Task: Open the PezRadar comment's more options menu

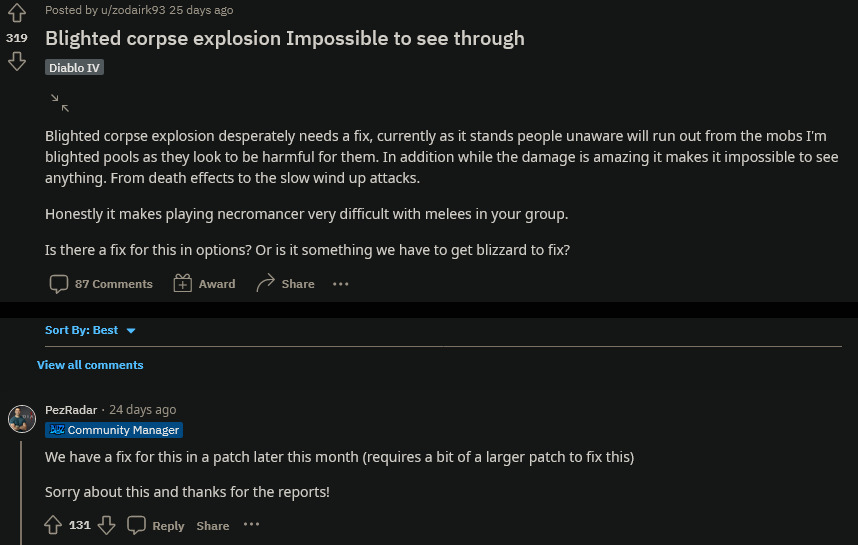Action: click(251, 525)
